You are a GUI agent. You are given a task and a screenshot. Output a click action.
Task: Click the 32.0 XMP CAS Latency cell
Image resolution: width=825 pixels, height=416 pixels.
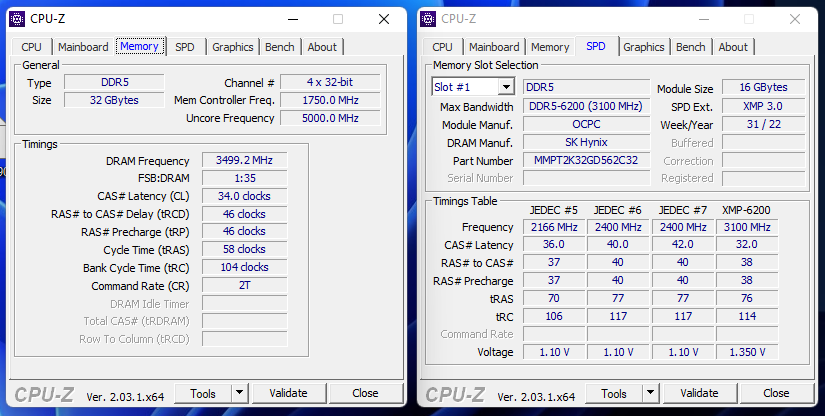[x=747, y=245]
